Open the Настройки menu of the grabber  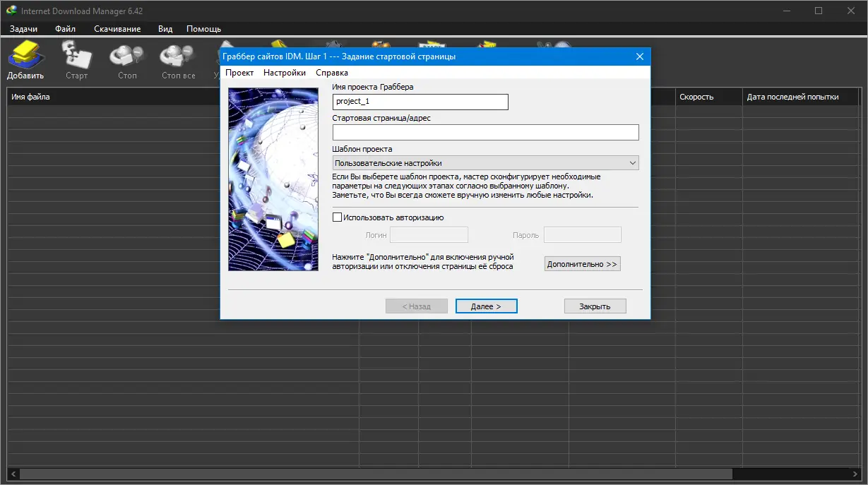[285, 72]
